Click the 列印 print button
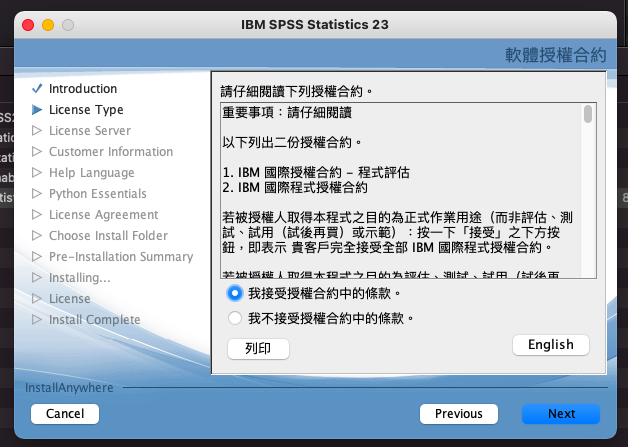This screenshot has height=447, width=628. pos(258,348)
